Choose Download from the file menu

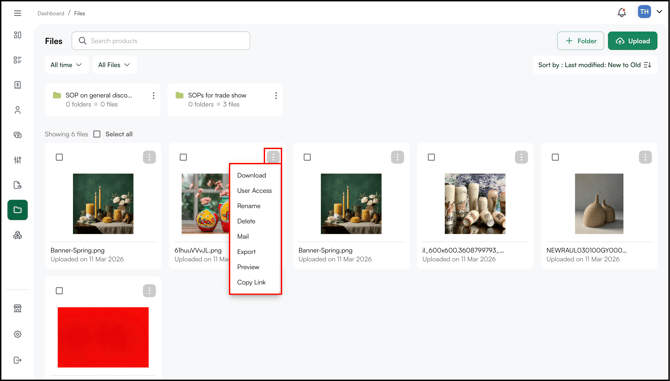pos(252,176)
